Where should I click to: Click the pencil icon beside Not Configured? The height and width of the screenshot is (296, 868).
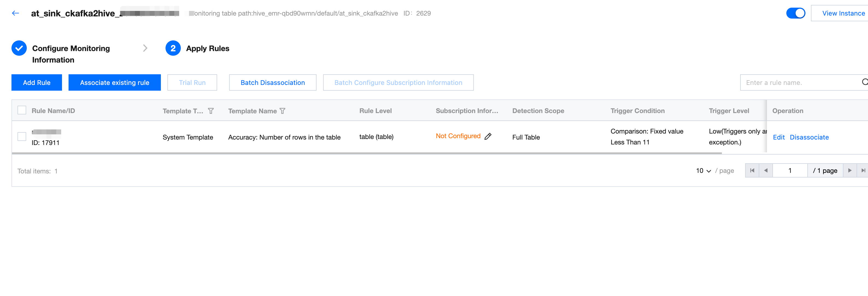point(488,136)
